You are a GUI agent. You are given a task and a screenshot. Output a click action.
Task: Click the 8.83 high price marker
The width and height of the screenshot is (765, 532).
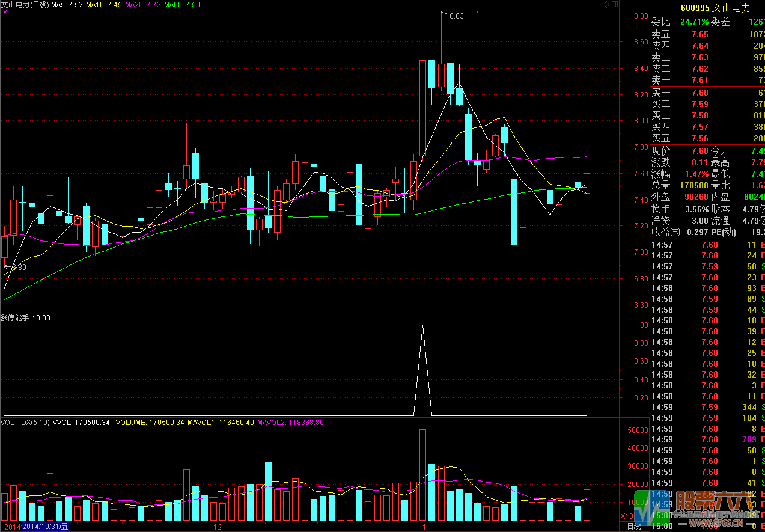pos(456,16)
